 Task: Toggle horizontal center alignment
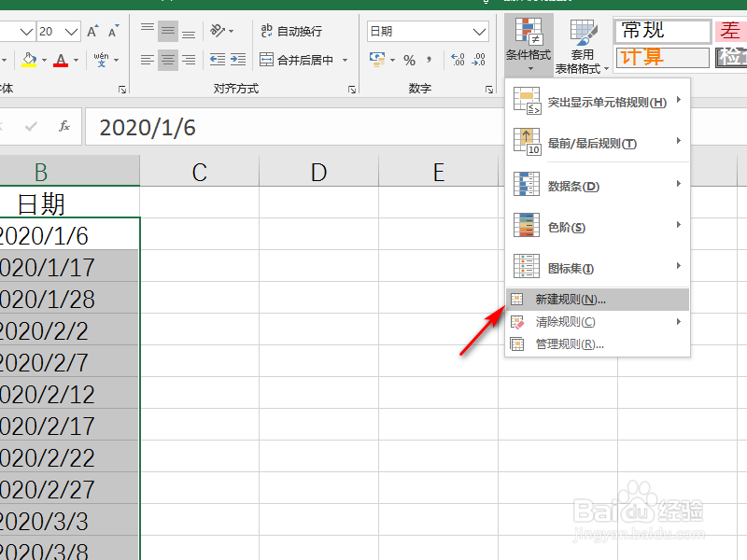tap(168, 60)
